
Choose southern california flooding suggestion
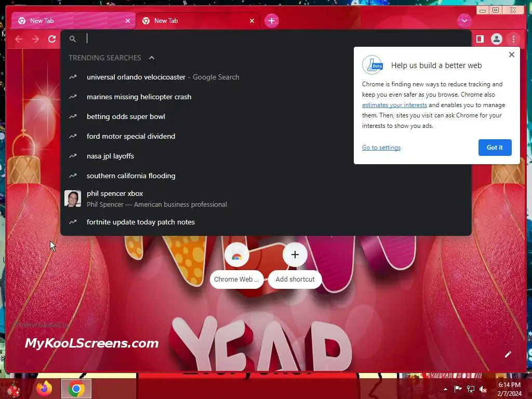click(x=265, y=176)
